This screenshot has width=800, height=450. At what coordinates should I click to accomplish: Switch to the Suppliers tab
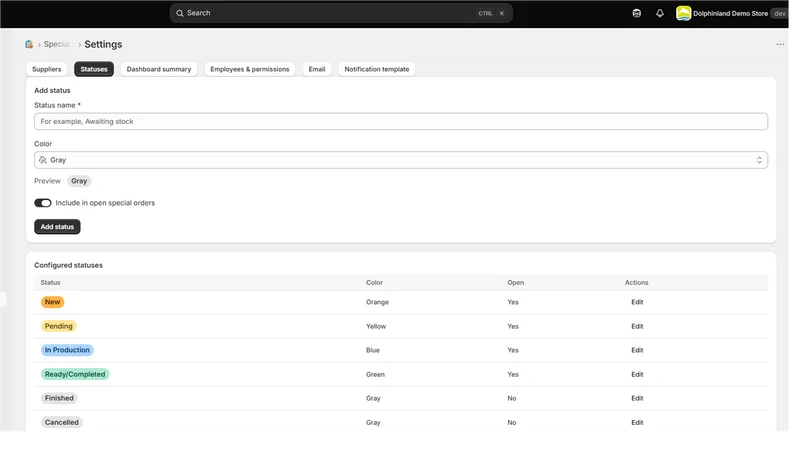47,70
